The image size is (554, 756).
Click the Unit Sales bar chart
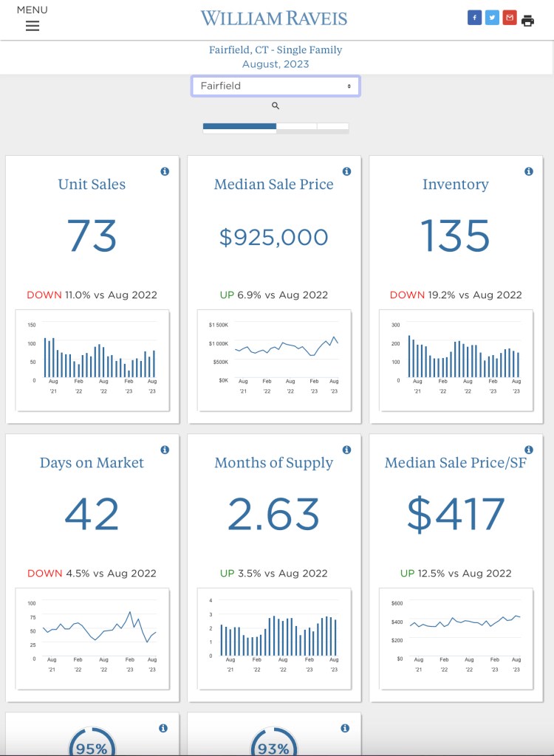point(92,360)
